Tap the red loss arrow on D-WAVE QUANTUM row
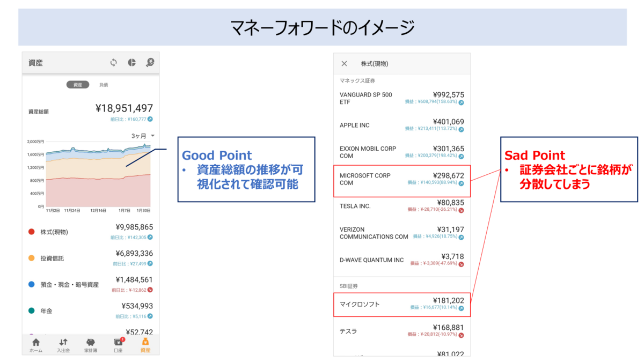Image resolution: width=644 pixels, height=362 pixels. pos(461,264)
